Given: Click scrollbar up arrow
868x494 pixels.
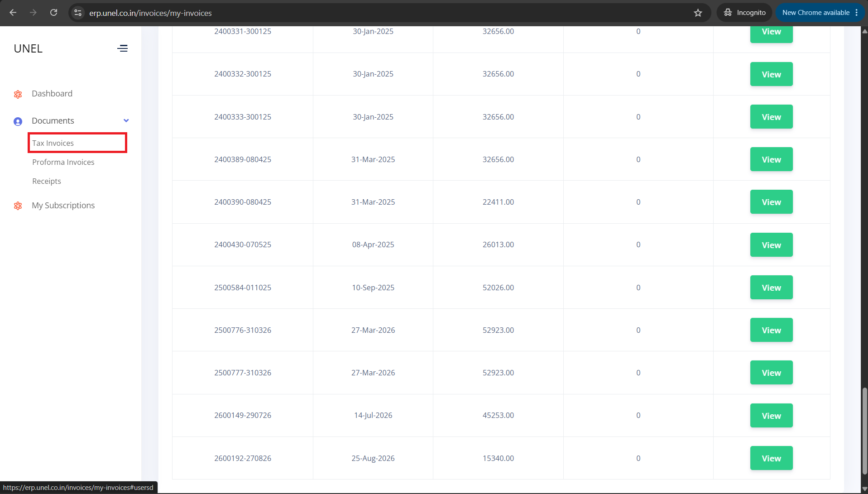Looking at the screenshot, I should pyautogui.click(x=864, y=31).
